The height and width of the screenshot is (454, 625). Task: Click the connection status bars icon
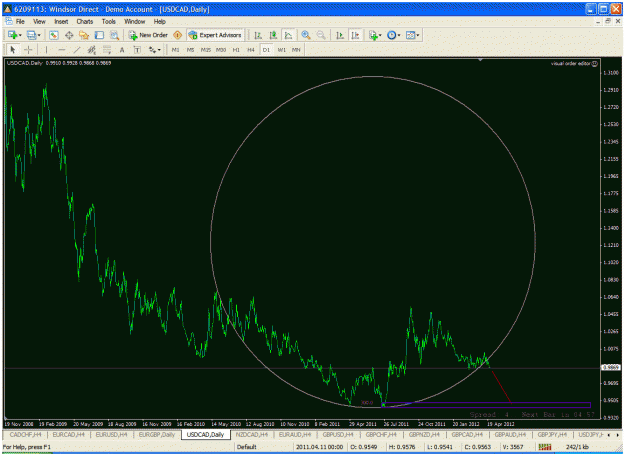coord(545,447)
